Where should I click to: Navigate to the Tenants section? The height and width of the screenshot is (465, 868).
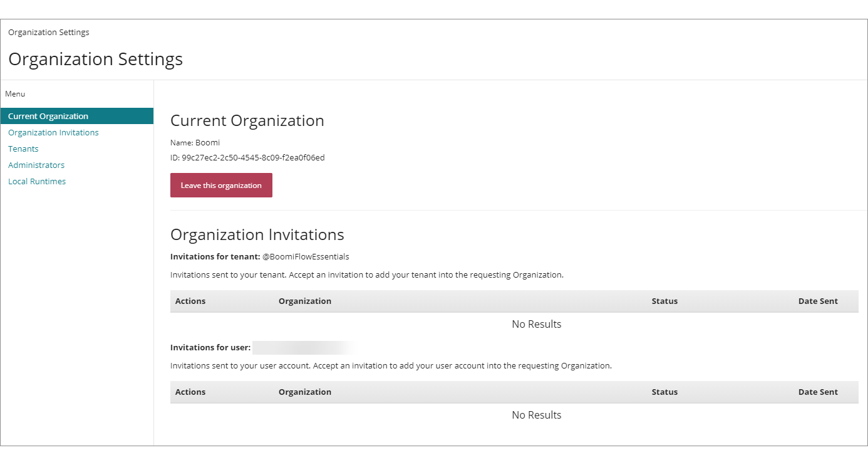pyautogui.click(x=23, y=149)
